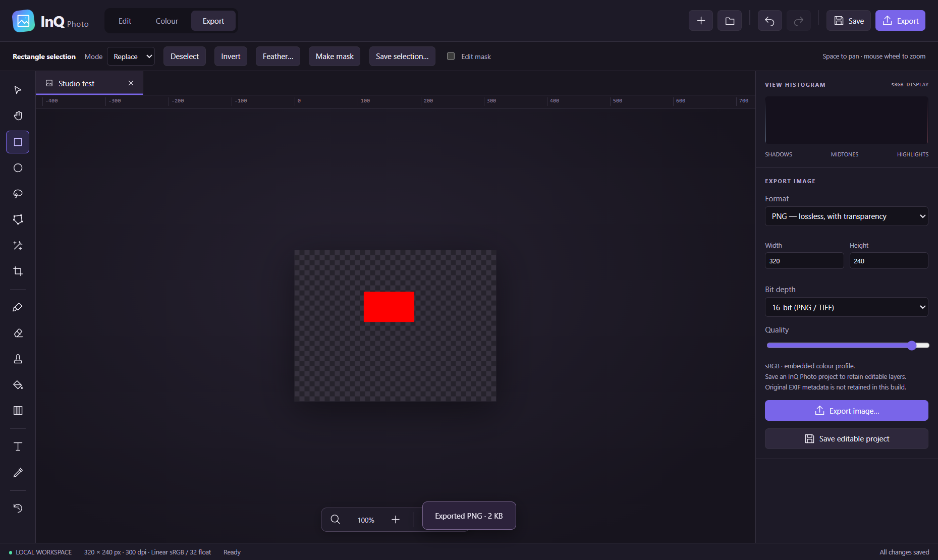Select the Paint bucket fill tool
Viewport: 938px width, 560px height.
point(18,385)
